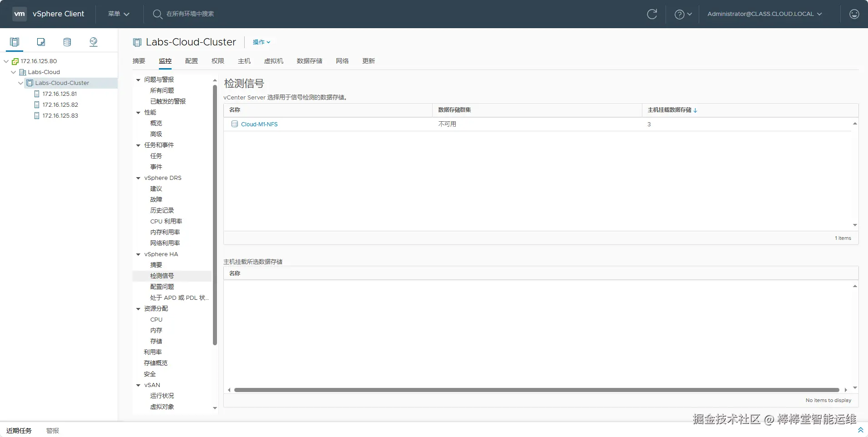868x437 pixels.
Task: Click the host icon beside 172.16.125.82
Action: pos(37,105)
